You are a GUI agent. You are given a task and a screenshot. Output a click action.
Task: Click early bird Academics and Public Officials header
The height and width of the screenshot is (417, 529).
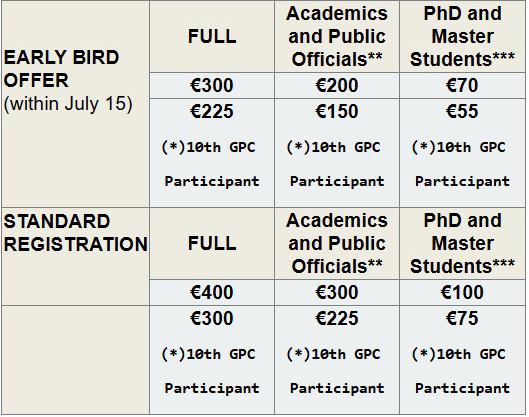pos(337,36)
